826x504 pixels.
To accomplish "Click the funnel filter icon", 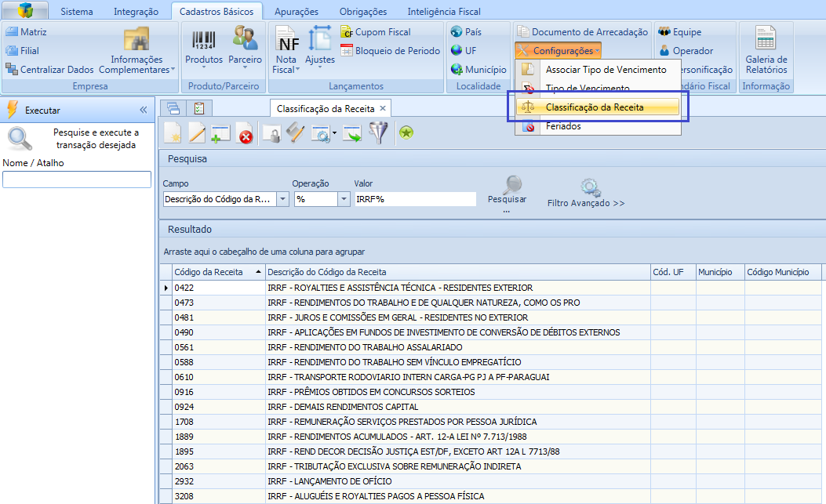I will point(379,133).
